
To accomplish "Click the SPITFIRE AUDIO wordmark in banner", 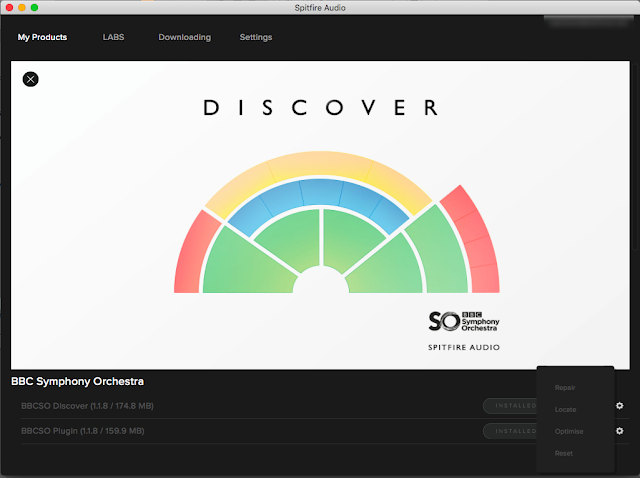I will [464, 347].
